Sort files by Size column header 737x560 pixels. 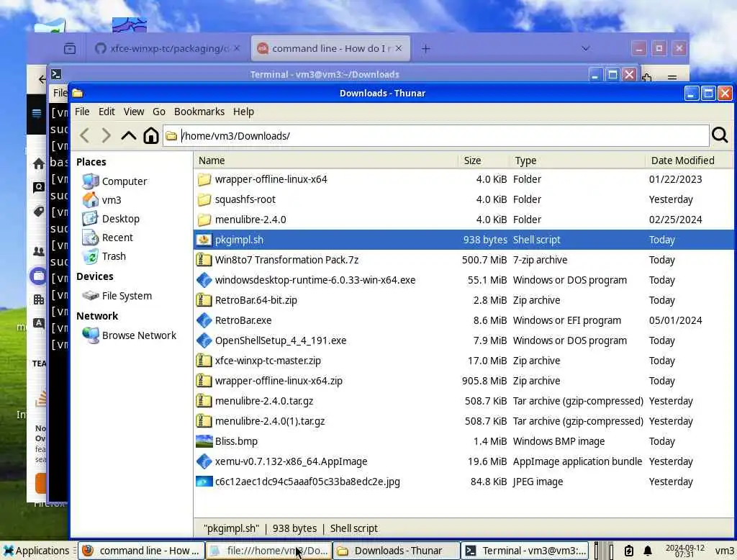coord(483,161)
